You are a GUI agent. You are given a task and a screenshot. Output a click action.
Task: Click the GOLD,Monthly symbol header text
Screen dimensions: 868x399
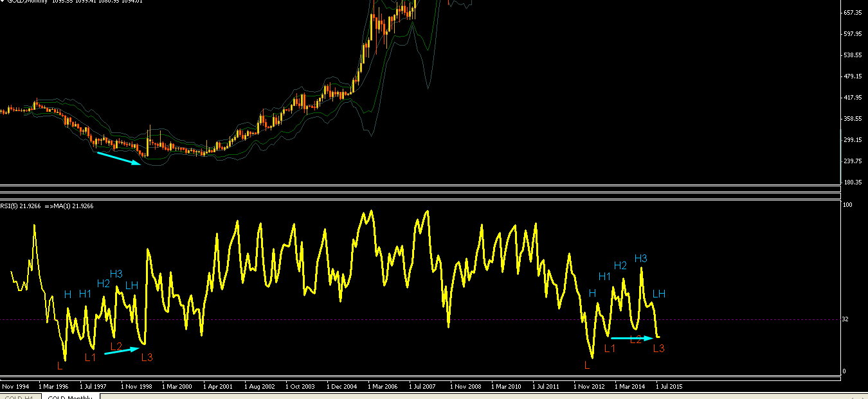(26, 2)
